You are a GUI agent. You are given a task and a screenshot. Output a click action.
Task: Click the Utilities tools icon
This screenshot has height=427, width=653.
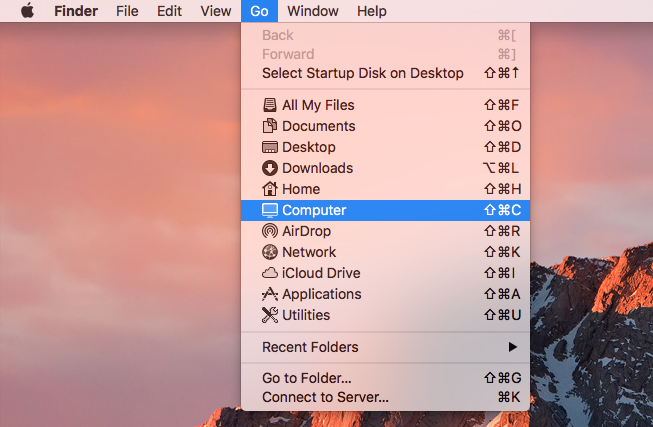coord(269,315)
